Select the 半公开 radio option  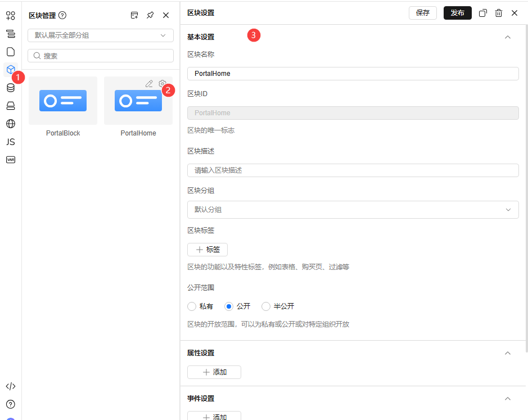[265, 306]
